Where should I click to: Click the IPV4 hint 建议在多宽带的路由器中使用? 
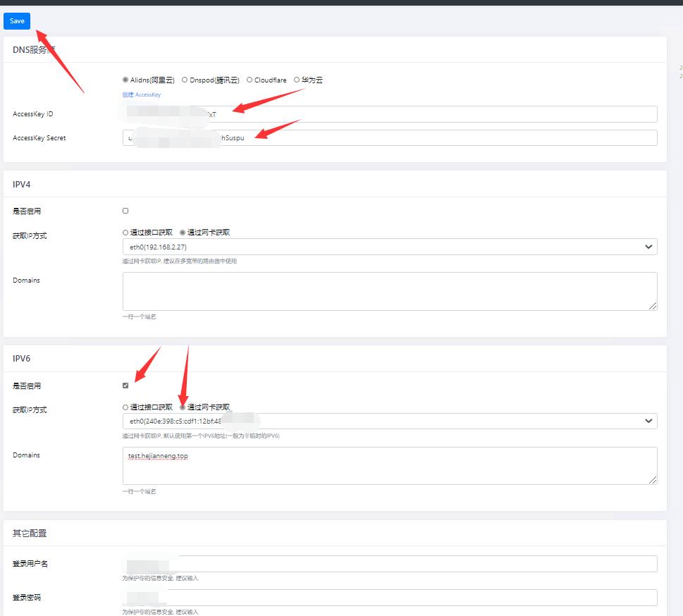(200, 261)
